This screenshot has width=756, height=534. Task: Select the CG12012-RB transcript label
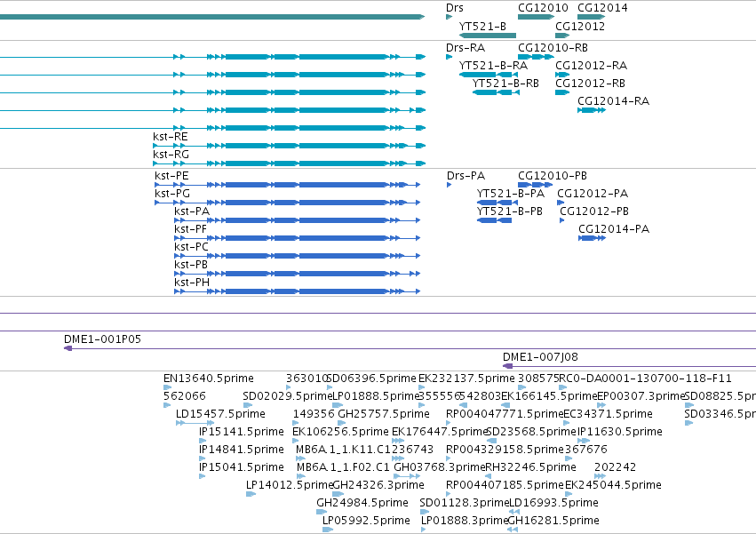590,84
